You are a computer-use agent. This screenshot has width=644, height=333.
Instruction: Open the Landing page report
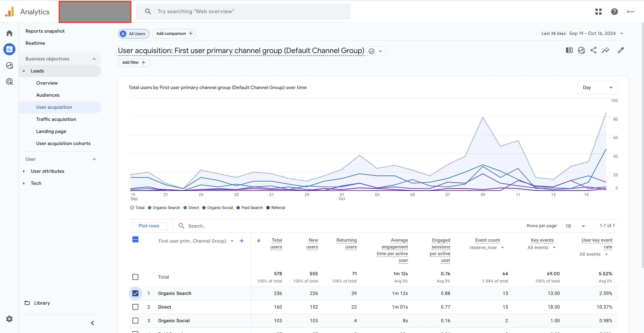[51, 131]
